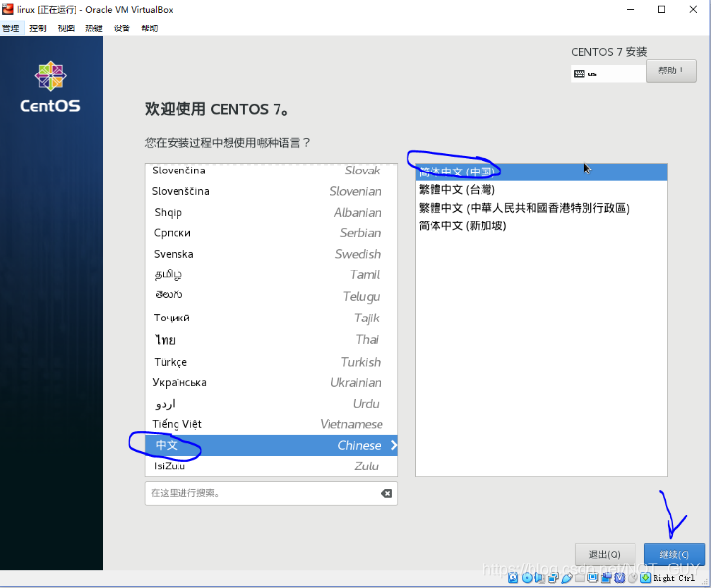This screenshot has width=711, height=588.
Task: Click the Right Ctrl host key label
Action: click(675, 578)
